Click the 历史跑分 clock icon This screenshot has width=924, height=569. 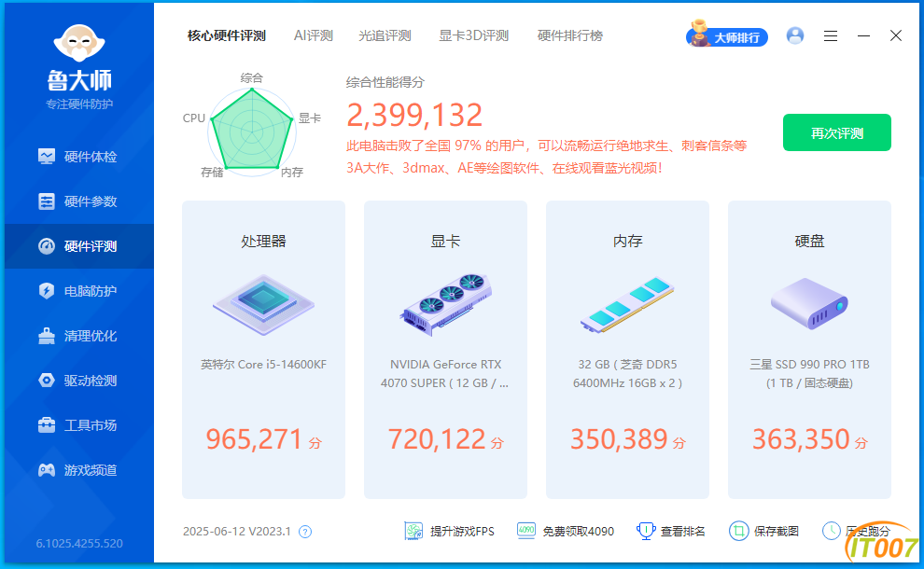(831, 531)
